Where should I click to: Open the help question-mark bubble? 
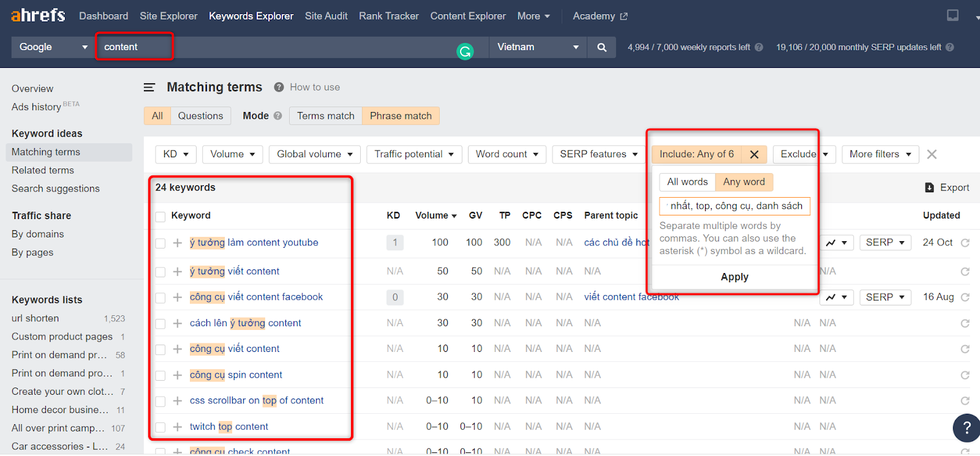point(967,428)
